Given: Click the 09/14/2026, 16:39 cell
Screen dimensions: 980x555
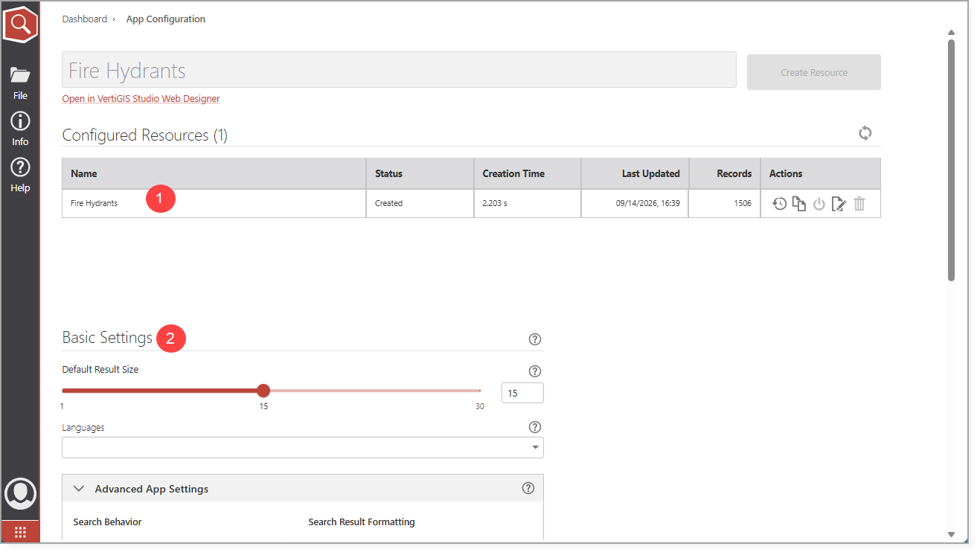Looking at the screenshot, I should (635, 203).
